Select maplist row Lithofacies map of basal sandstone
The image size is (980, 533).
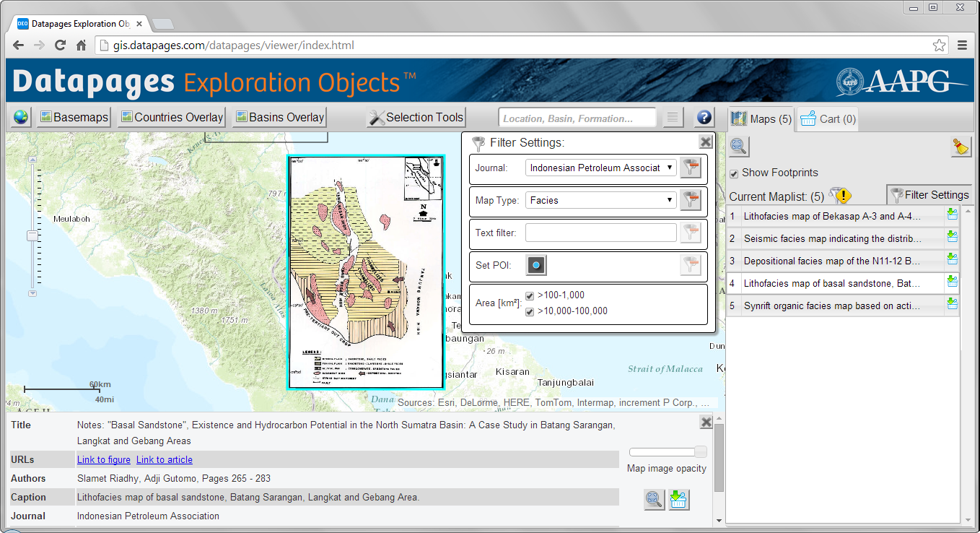834,283
